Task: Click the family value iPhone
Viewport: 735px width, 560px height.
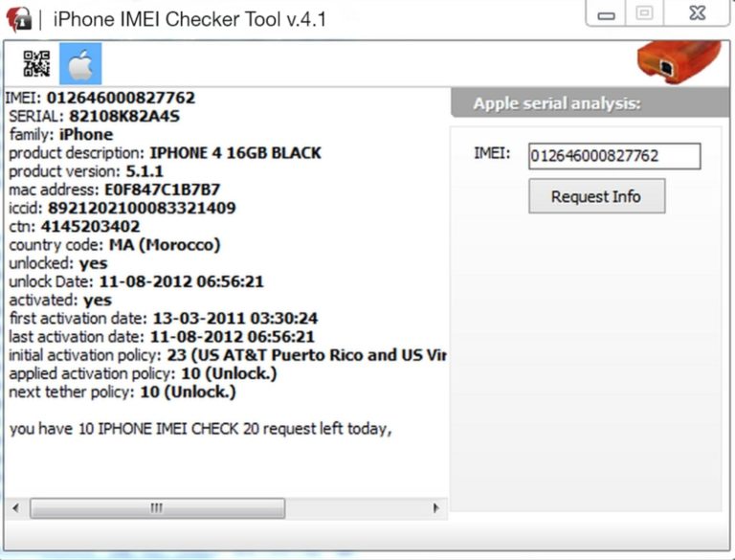Action: pos(86,135)
